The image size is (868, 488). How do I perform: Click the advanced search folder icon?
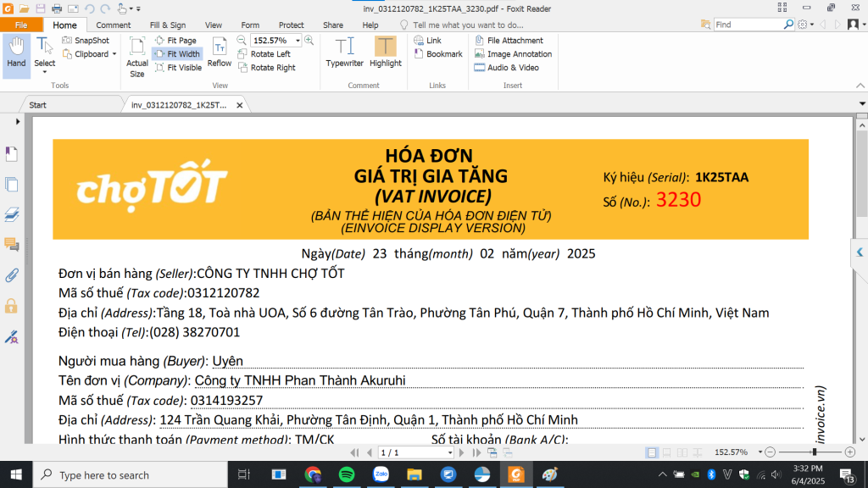706,25
